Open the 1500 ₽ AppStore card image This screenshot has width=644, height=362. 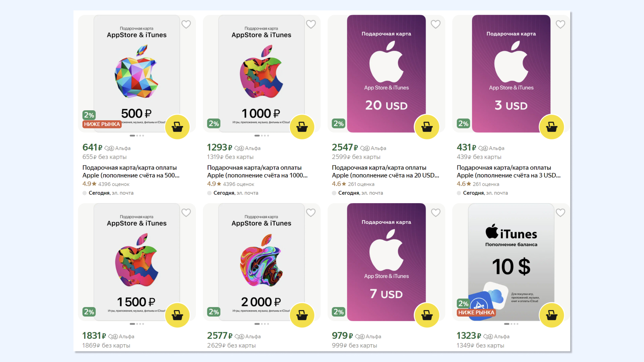pos(137,262)
